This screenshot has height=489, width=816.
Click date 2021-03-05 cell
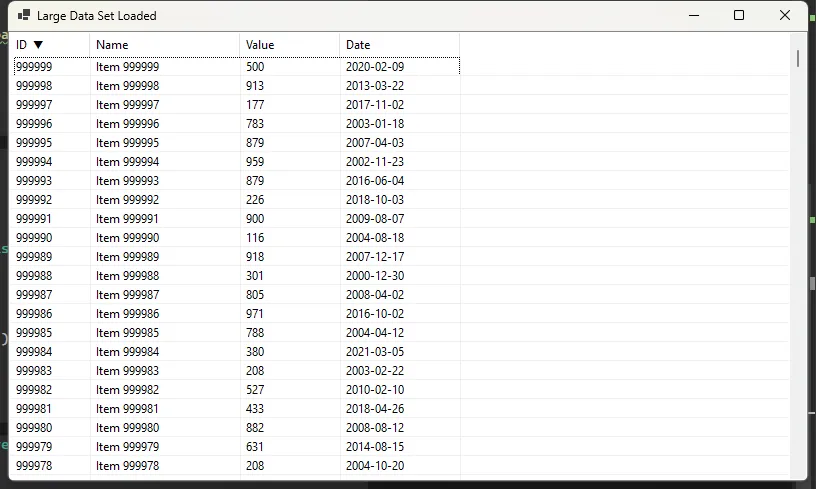(x=375, y=352)
